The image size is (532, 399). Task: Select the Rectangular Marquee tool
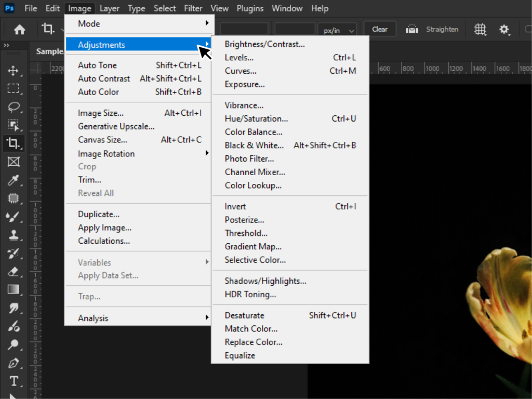pos(14,89)
